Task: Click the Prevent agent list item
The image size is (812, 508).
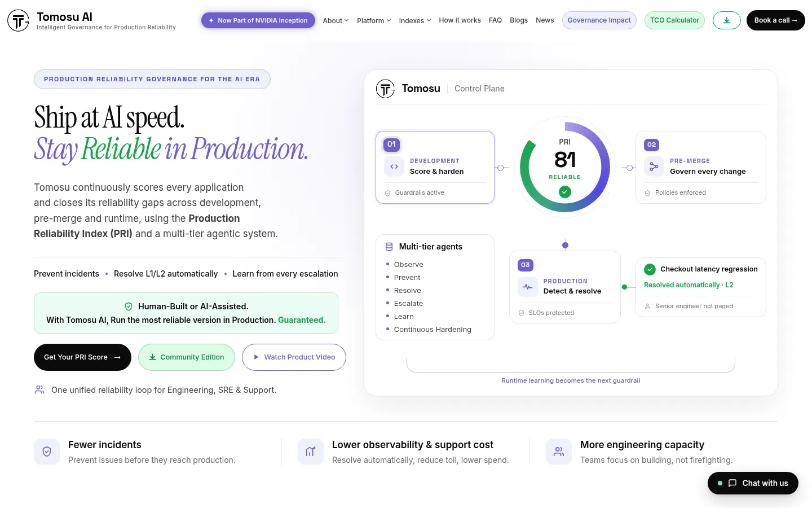Action: pos(407,278)
